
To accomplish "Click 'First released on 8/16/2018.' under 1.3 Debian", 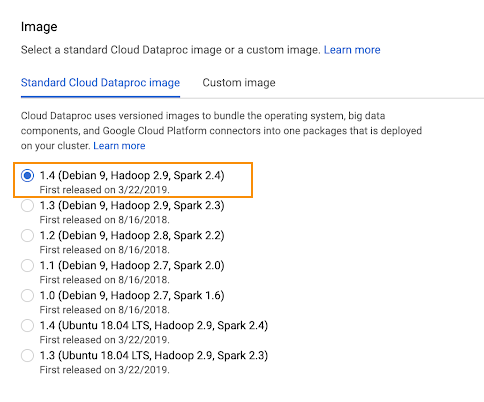I will (105, 220).
